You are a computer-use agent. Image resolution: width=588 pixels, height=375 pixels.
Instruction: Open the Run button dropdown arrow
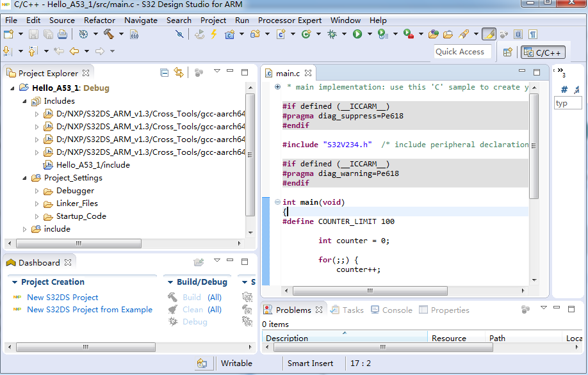[370, 35]
